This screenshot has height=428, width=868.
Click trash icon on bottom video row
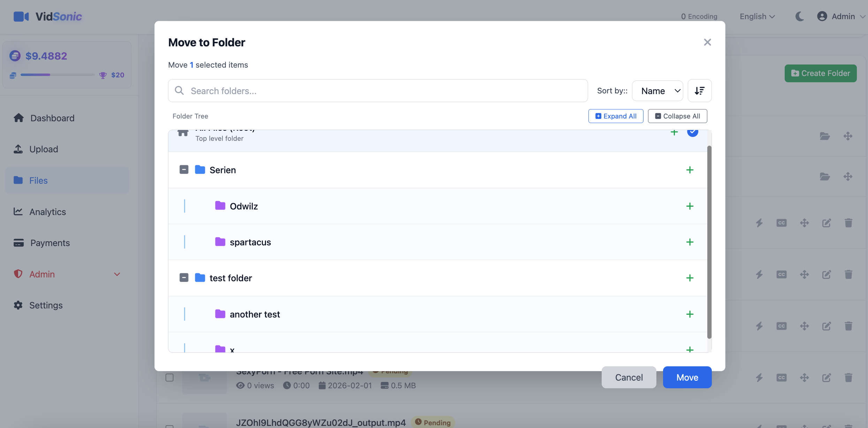point(848,377)
